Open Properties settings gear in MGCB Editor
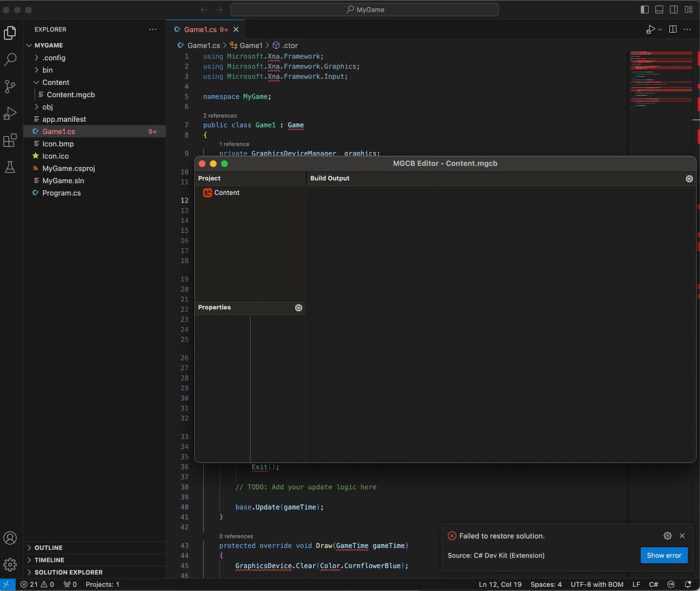Image resolution: width=700 pixels, height=591 pixels. (x=298, y=308)
